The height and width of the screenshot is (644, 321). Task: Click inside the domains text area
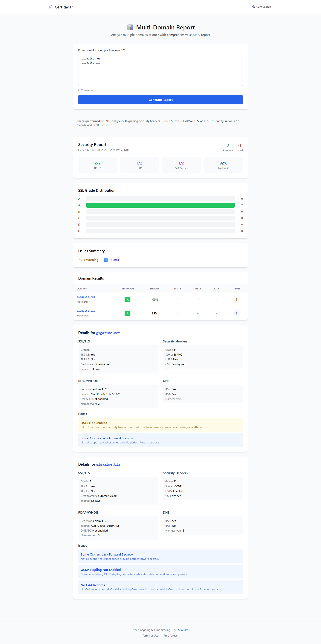[x=160, y=73]
